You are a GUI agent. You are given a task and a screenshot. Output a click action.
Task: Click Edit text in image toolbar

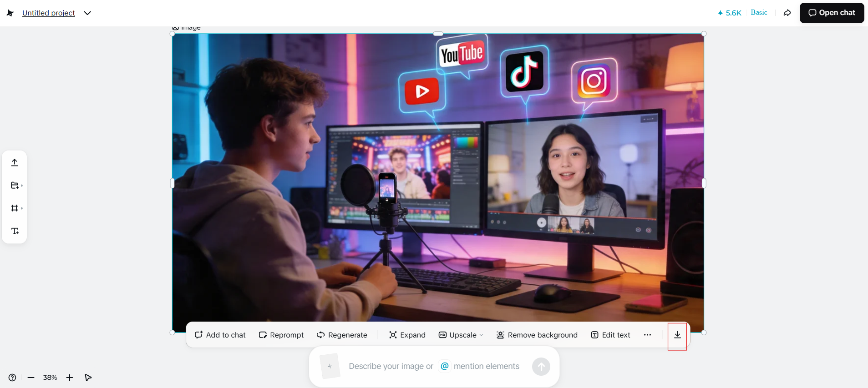tap(610, 335)
